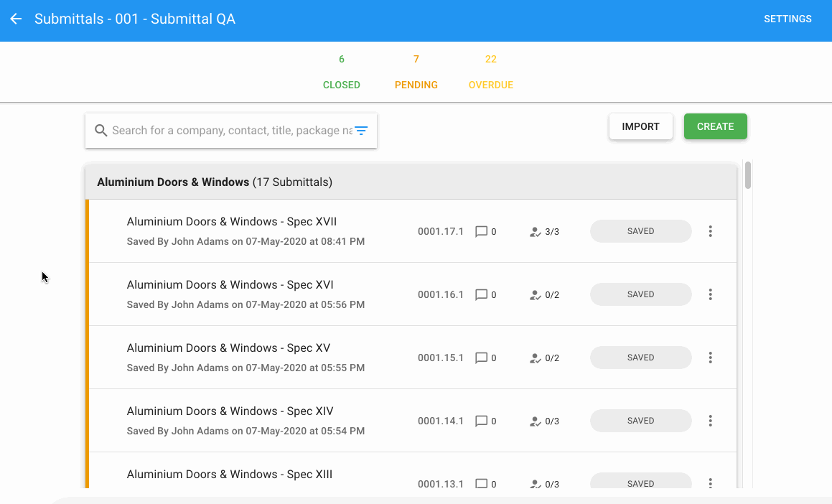
Task: Open more options menu for Spec XVI
Action: click(x=710, y=294)
